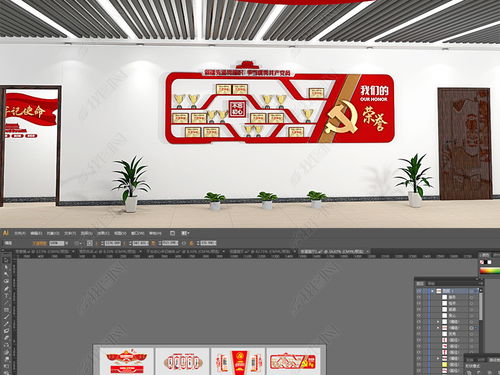Switch to the first document tab
The image size is (500, 375).
coord(45,252)
